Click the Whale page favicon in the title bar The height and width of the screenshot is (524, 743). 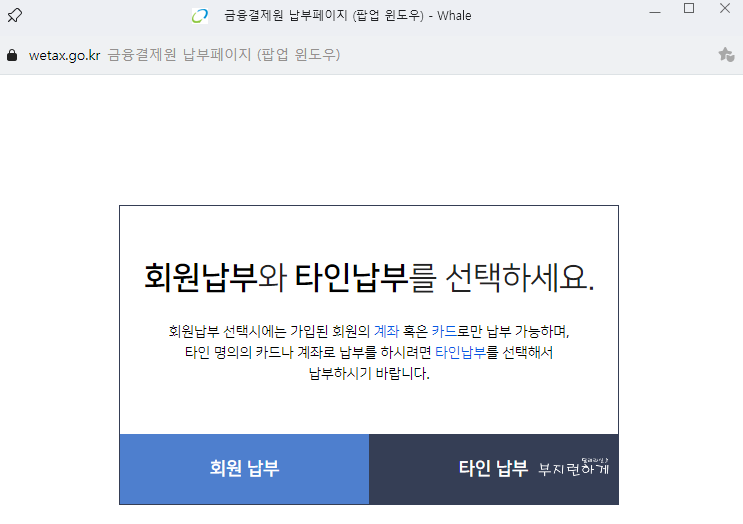199,16
